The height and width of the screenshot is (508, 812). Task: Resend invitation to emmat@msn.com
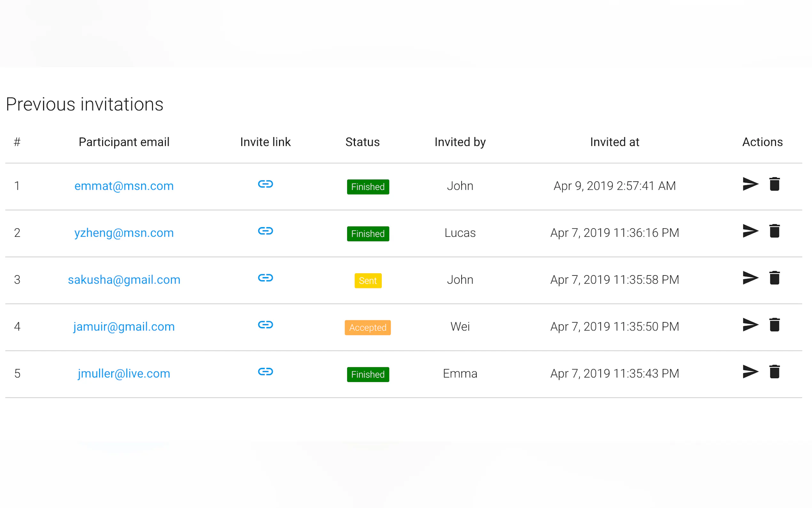pyautogui.click(x=750, y=184)
